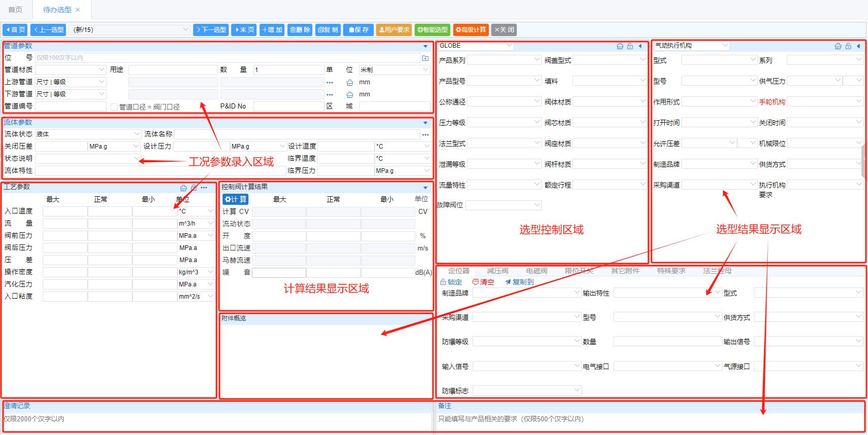Open the GLOBE valve type dropdown
868x435 pixels.
[476, 46]
